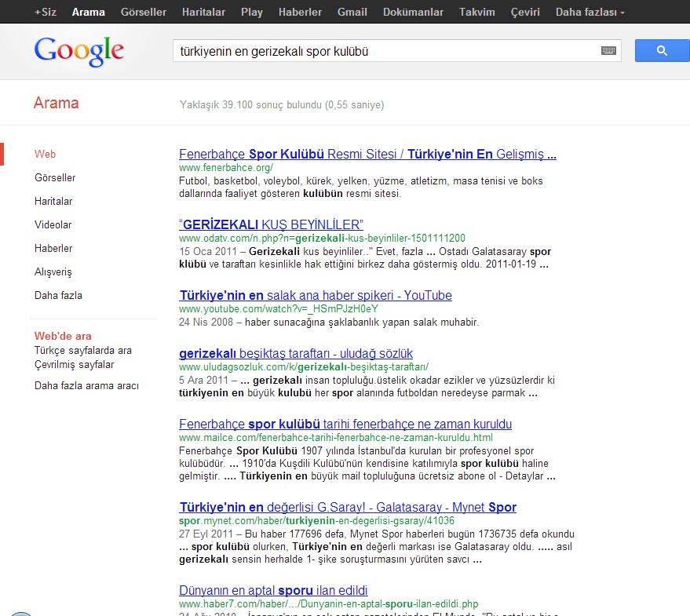Expand the Daha fazlası dropdown in top bar
This screenshot has height=616, width=690.
[x=590, y=12]
